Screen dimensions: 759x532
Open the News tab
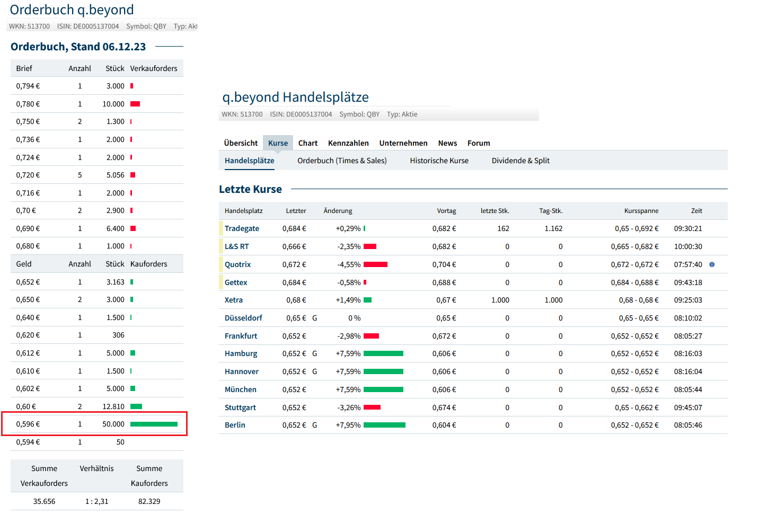[x=447, y=143]
